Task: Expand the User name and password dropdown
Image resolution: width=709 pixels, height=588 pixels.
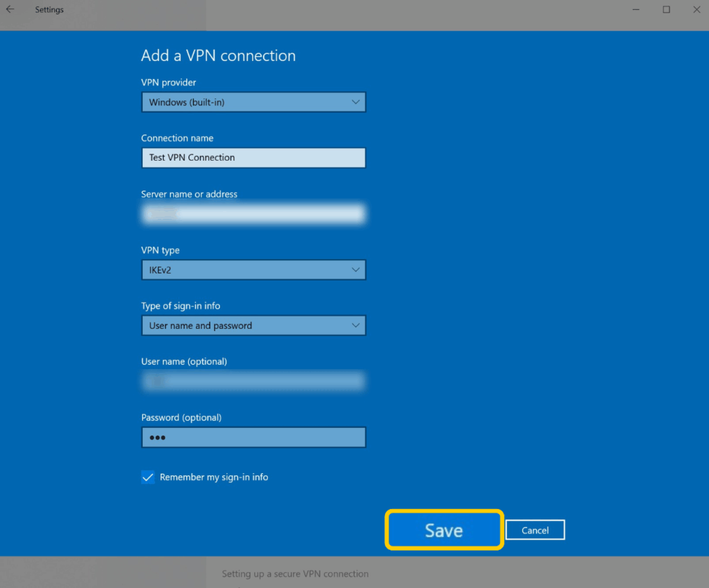Action: tap(253, 326)
